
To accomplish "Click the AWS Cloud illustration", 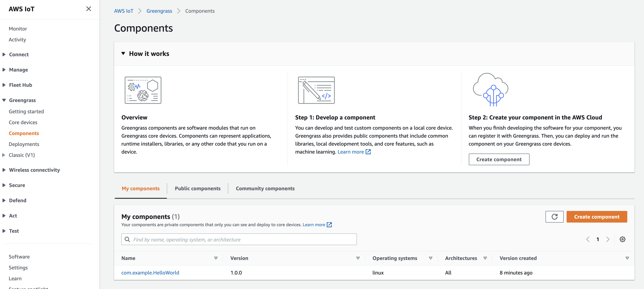I will (x=490, y=90).
